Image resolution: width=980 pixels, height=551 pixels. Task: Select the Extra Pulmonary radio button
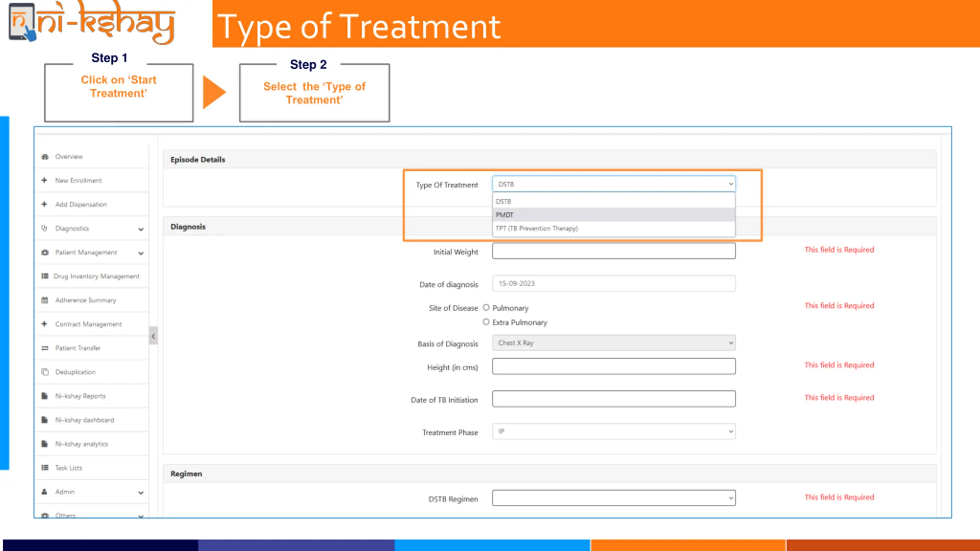click(x=486, y=322)
